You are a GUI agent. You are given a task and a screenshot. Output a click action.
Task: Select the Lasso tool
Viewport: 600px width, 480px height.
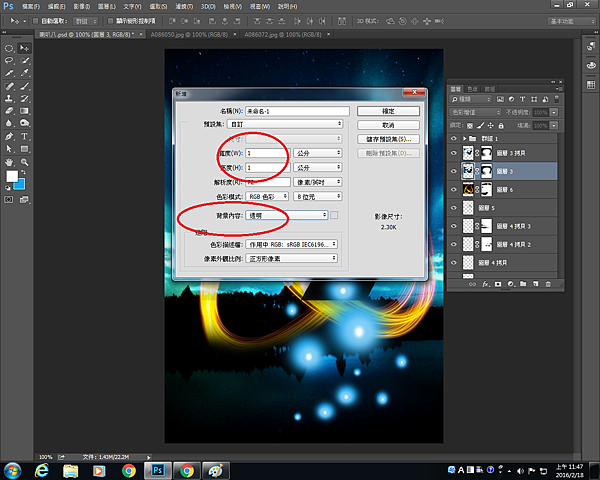coord(9,58)
